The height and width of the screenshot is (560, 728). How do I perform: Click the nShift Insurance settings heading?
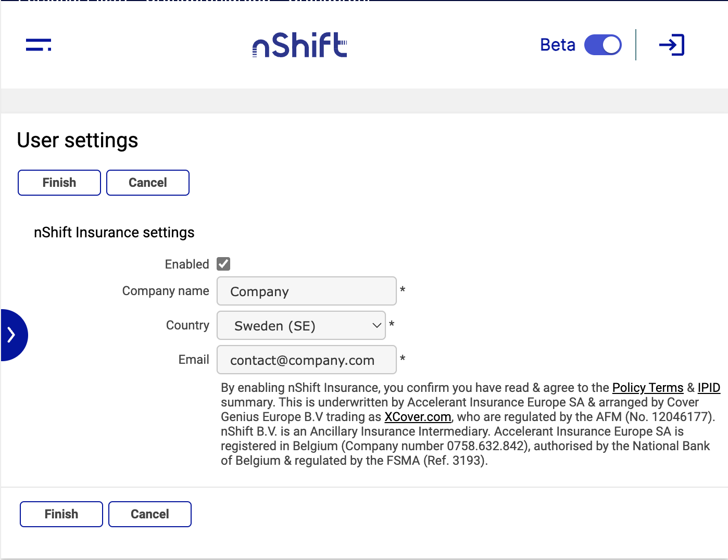click(114, 232)
